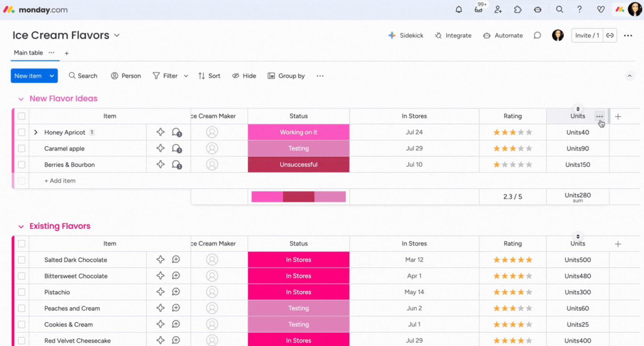Open Sidekick AI assistant
Screen dimensions: 644x346
(406, 36)
